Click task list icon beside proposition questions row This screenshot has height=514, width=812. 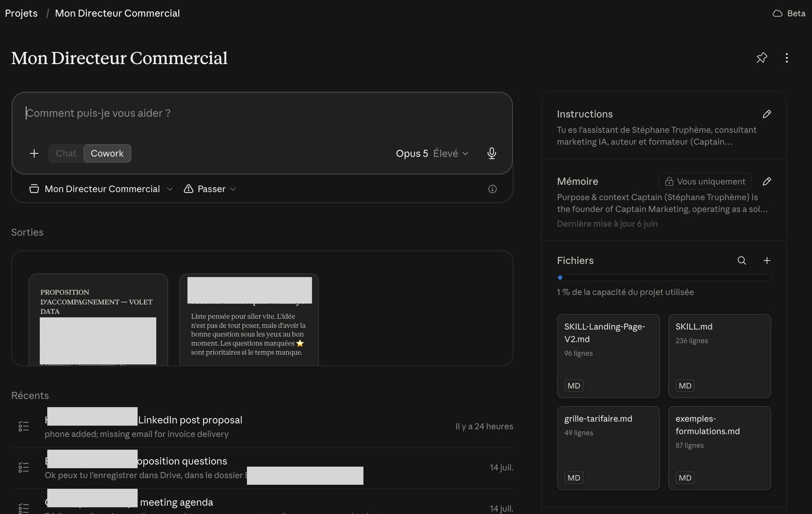pyautogui.click(x=24, y=467)
